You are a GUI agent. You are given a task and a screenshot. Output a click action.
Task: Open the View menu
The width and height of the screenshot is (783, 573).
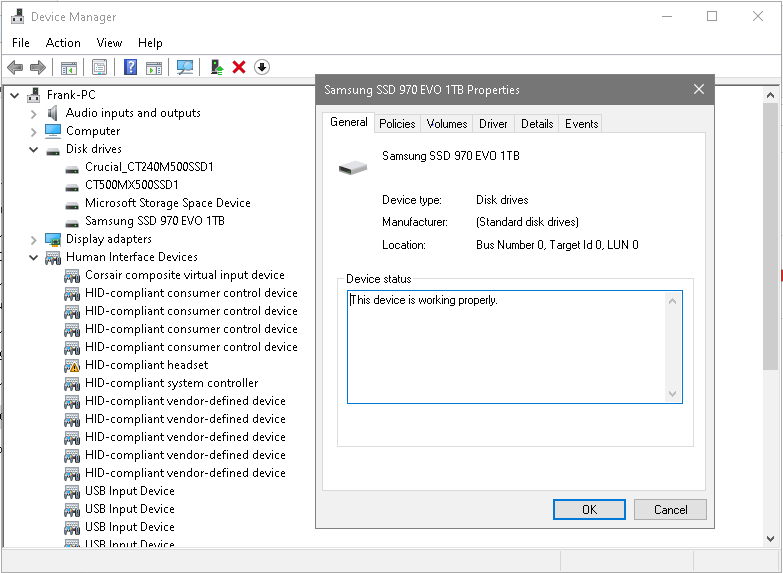109,43
